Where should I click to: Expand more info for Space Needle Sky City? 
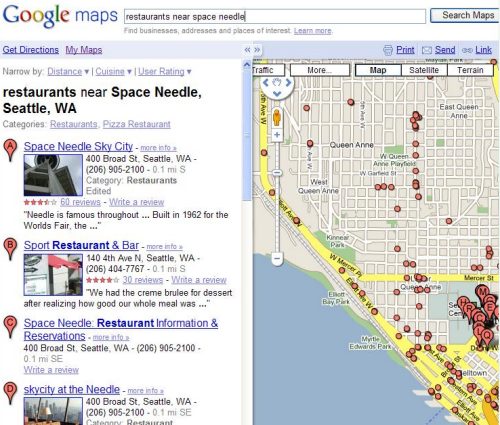point(158,148)
